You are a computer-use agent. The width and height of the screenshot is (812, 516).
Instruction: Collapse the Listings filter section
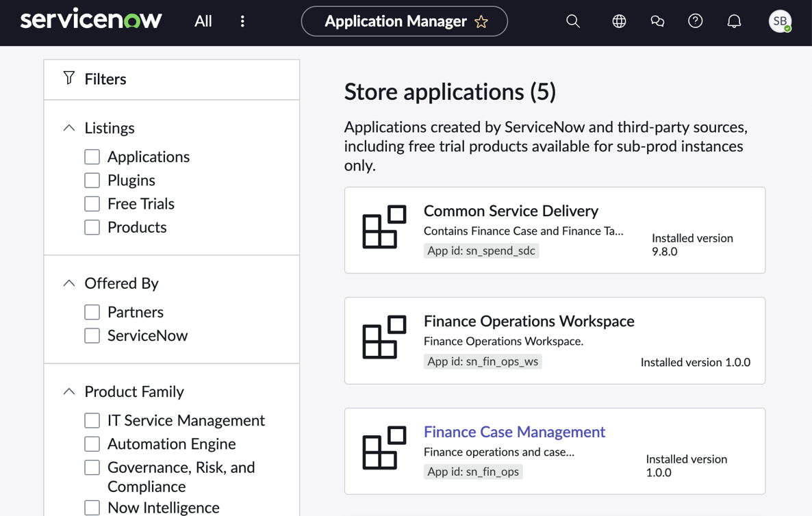click(69, 128)
